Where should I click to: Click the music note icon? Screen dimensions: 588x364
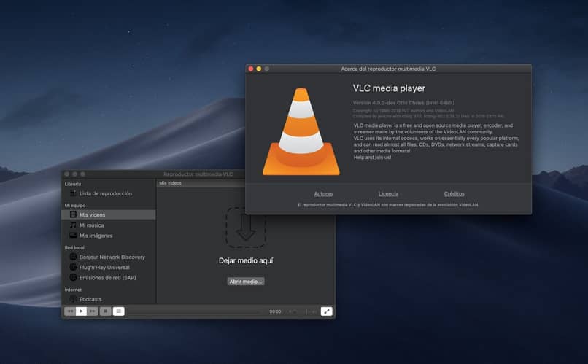[73, 225]
